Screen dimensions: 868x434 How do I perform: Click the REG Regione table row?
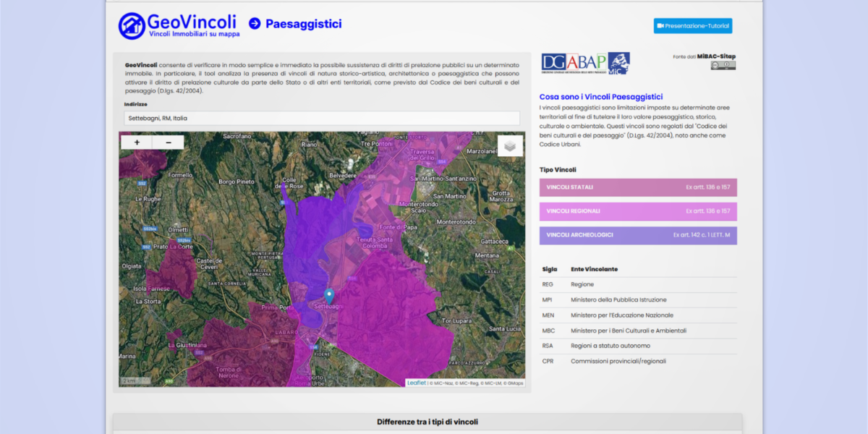coord(638,284)
